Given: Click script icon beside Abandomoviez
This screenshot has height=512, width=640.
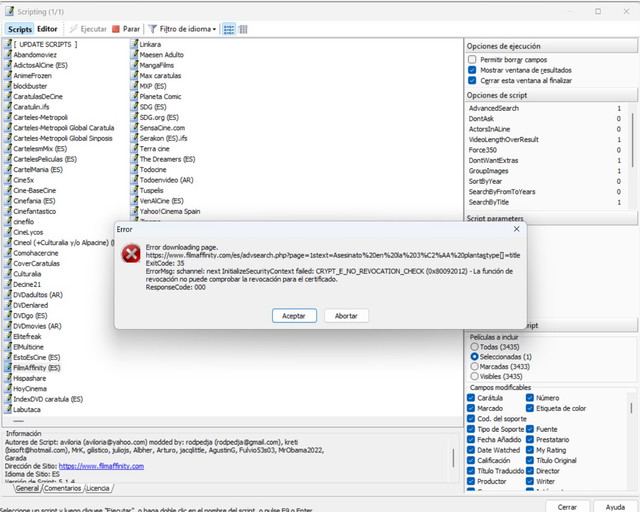Looking at the screenshot, I should (x=8, y=55).
